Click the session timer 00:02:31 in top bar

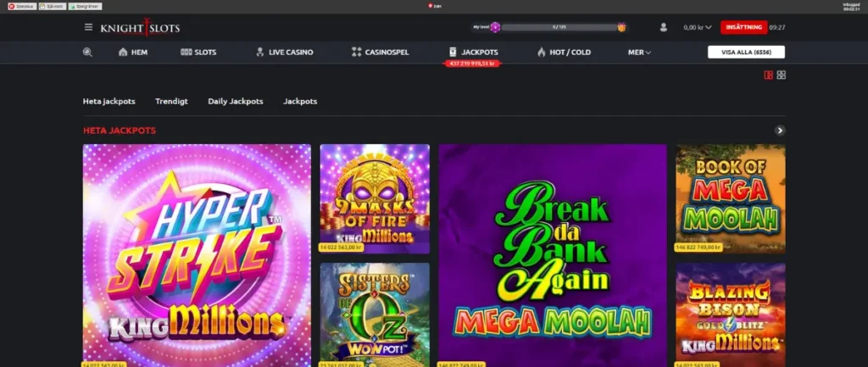851,8
